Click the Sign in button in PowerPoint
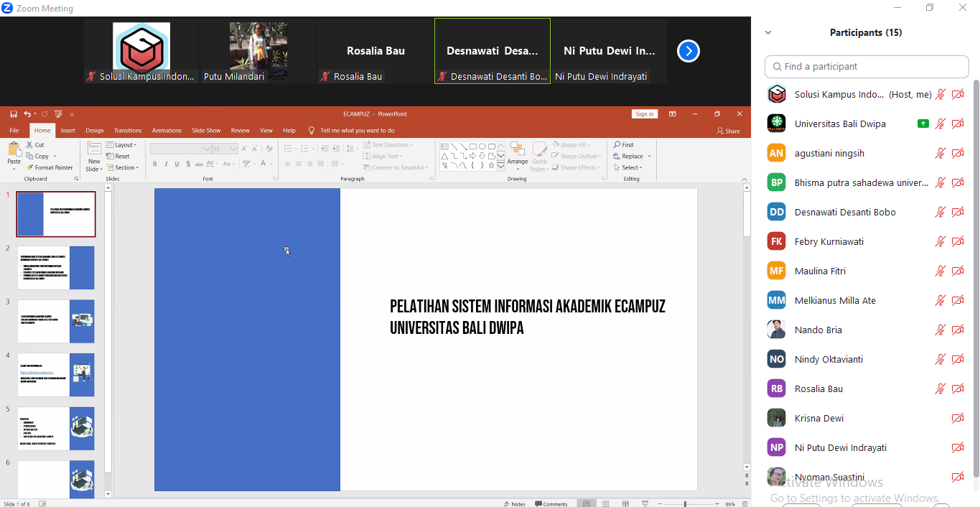This screenshot has height=507, width=980. click(644, 114)
